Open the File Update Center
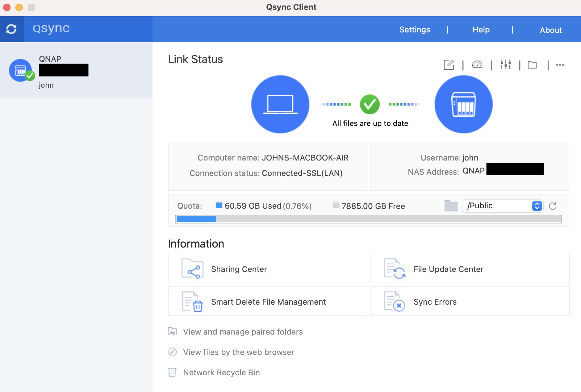The width and height of the screenshot is (581, 392). [448, 269]
